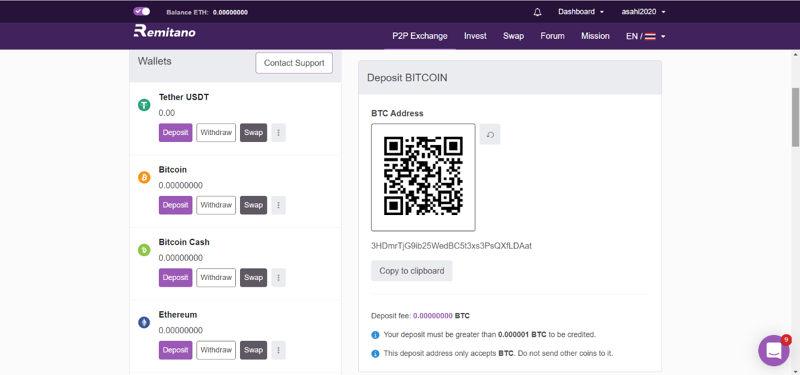
Task: Swap Tether USDT
Action: click(x=254, y=133)
